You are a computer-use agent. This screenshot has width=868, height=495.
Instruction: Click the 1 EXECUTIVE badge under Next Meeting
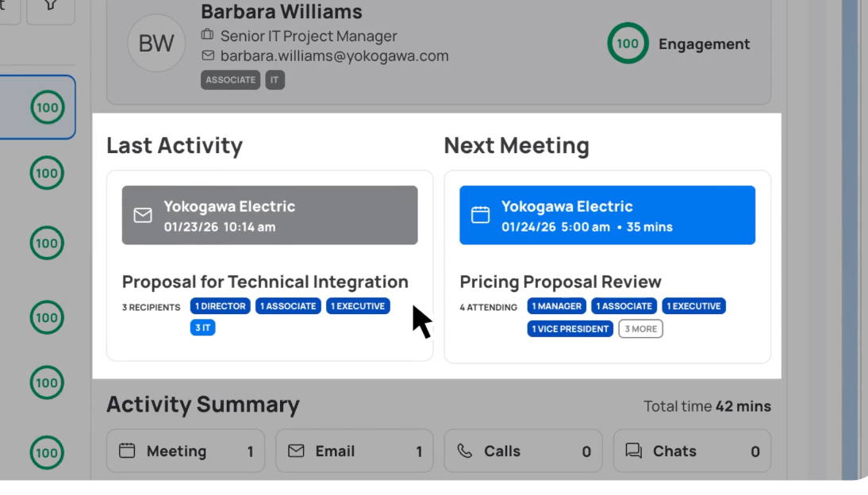(693, 306)
